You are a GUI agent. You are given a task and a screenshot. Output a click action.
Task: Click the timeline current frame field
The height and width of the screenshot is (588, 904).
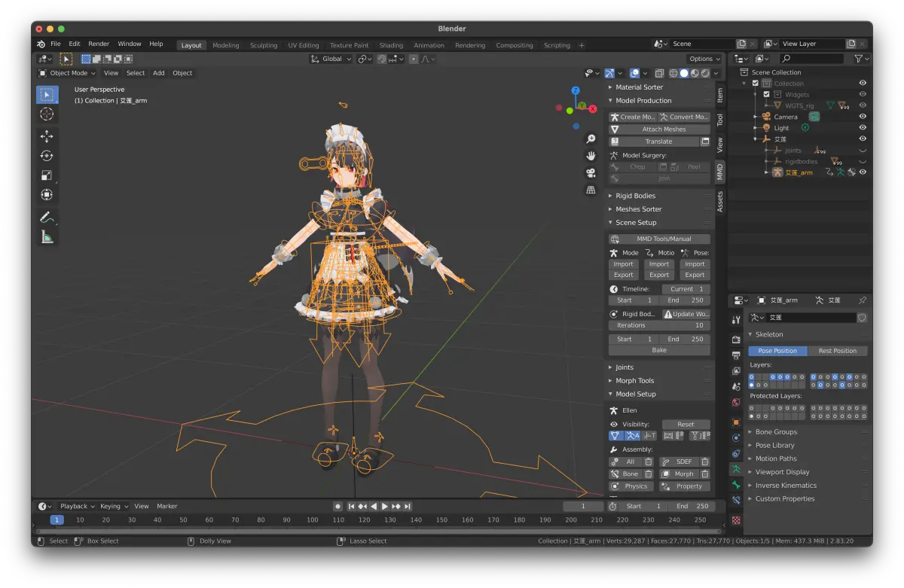tap(582, 507)
